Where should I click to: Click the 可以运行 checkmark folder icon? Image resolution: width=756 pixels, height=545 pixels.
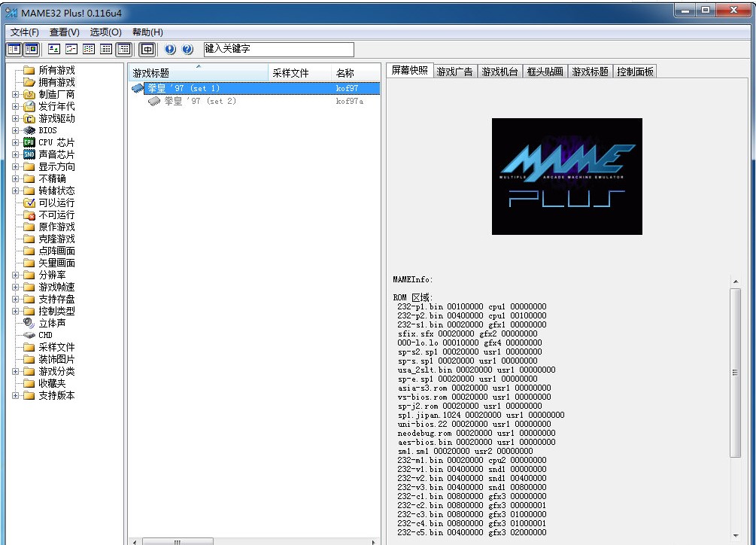29,202
